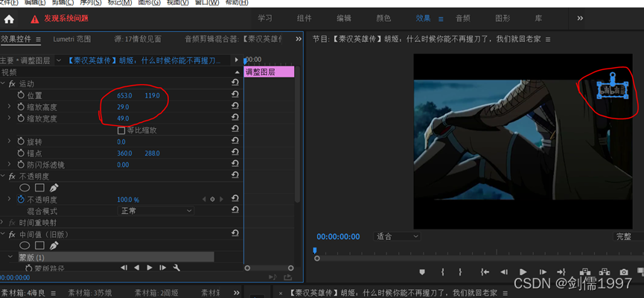Toggle fx switch for 中间值（旧版）
This screenshot has height=298, width=644.
tap(12, 234)
